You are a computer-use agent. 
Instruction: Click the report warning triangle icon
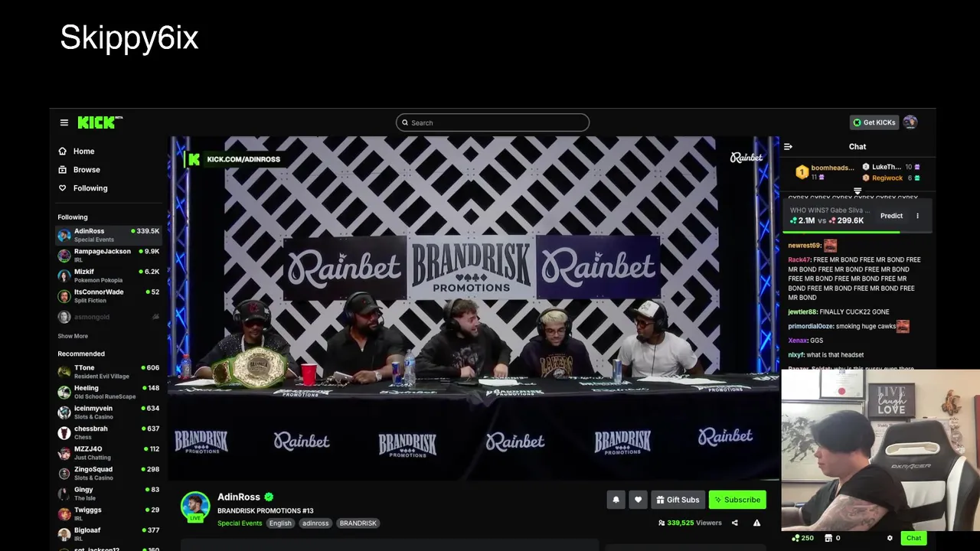(x=756, y=523)
